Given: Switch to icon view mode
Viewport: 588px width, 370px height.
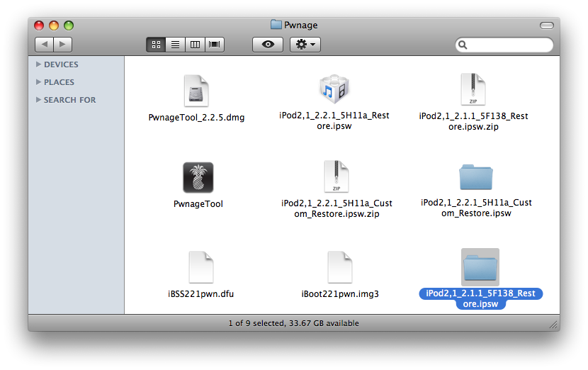Looking at the screenshot, I should click(156, 45).
